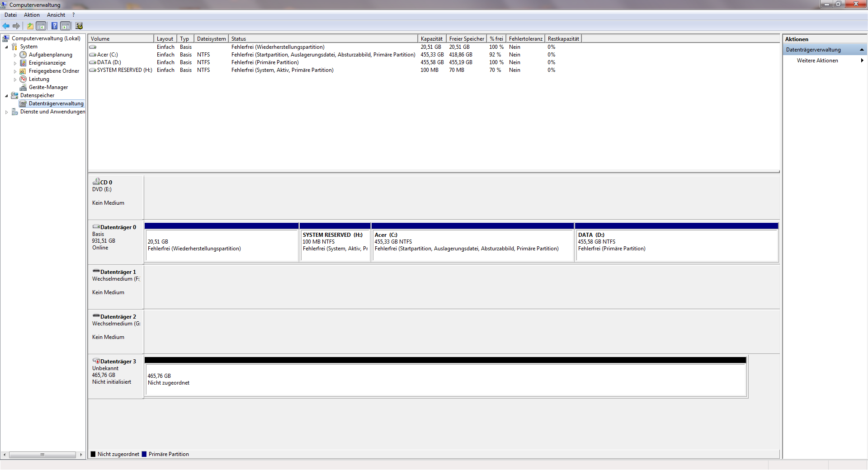This screenshot has height=470, width=868.
Task: Select the Datenträger 2 removable disk header
Action: 116,331
